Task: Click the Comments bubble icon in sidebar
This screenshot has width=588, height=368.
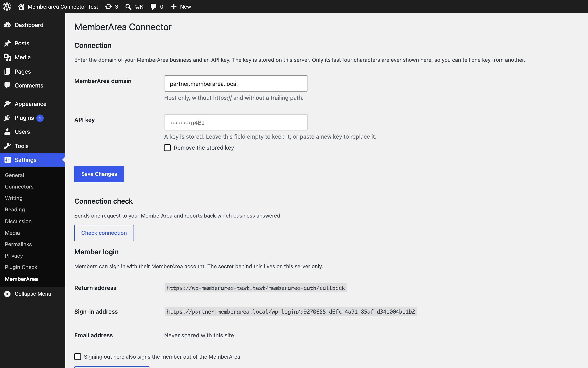Action: (x=7, y=85)
